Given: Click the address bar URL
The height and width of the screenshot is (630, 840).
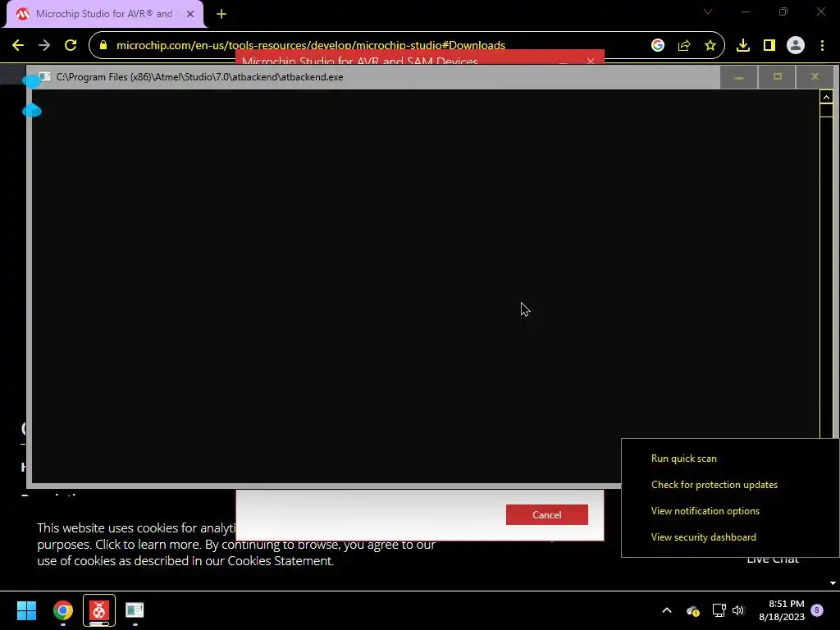Looking at the screenshot, I should (311, 46).
